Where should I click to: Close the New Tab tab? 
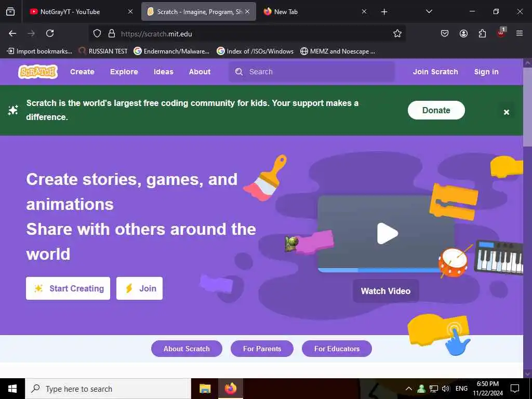point(364,11)
